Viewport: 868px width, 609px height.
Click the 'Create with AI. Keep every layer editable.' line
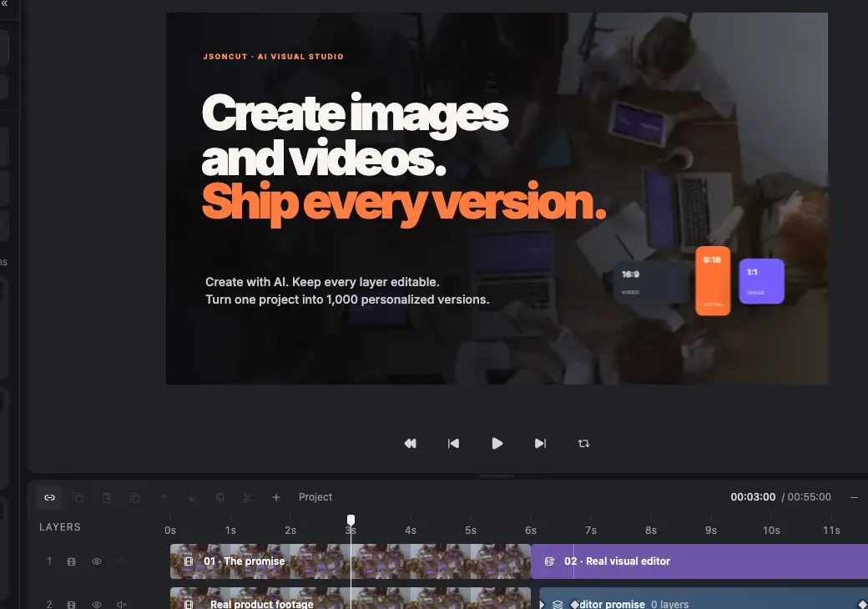tap(322, 282)
